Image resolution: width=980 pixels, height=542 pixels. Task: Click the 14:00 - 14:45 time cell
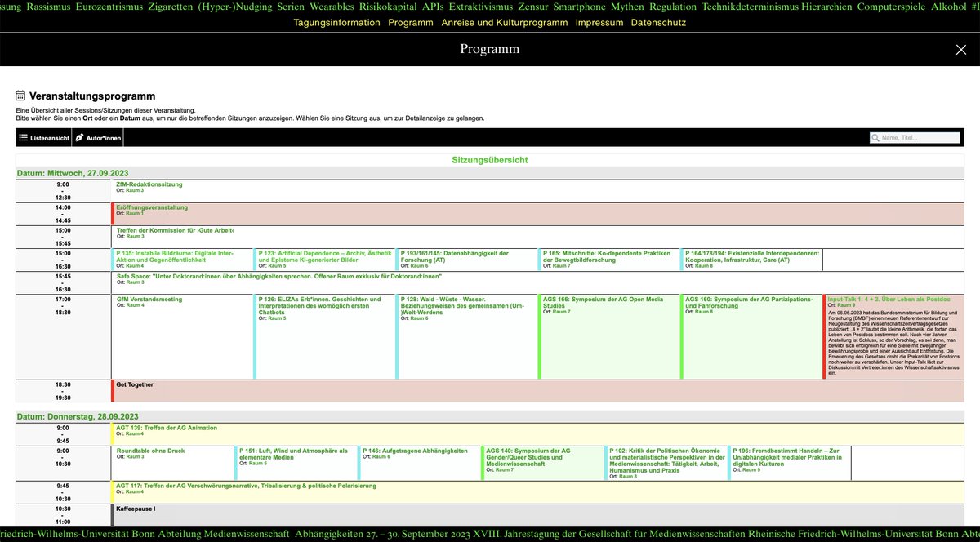pos(63,214)
